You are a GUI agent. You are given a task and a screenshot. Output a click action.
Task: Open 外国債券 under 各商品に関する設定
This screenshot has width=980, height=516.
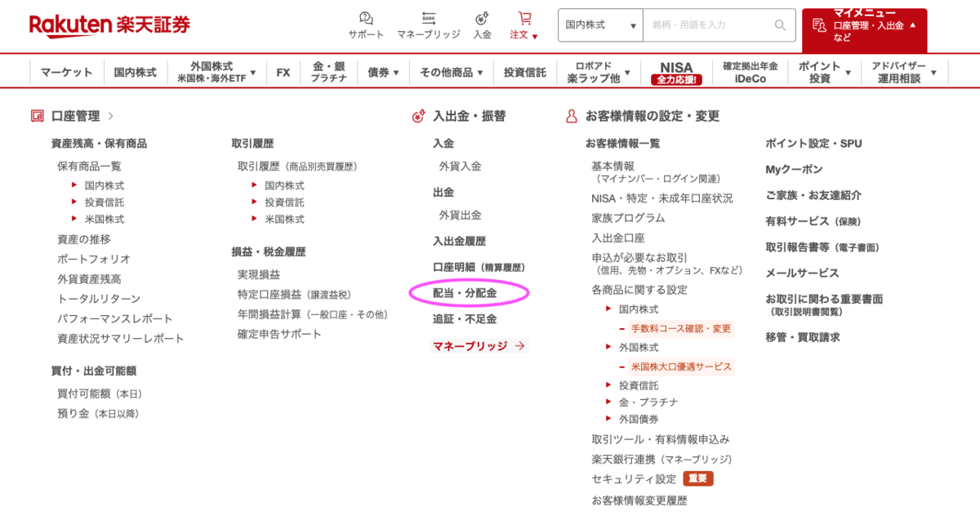(639, 420)
